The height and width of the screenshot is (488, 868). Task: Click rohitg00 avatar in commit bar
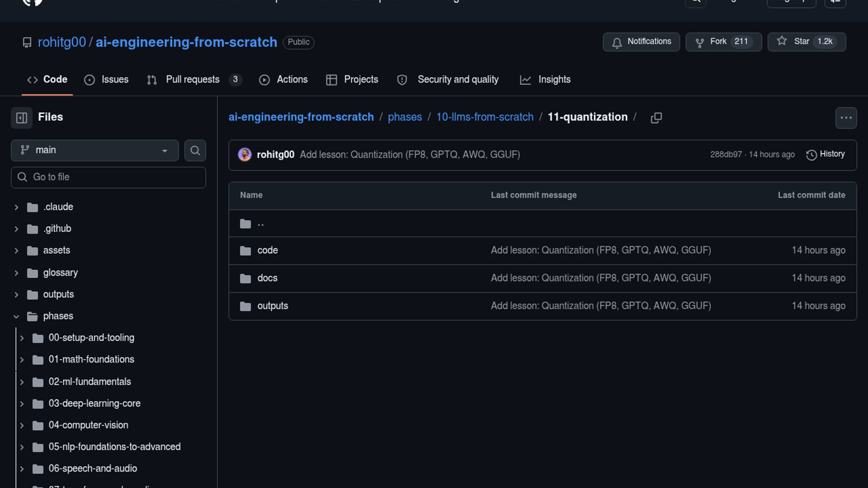click(245, 155)
